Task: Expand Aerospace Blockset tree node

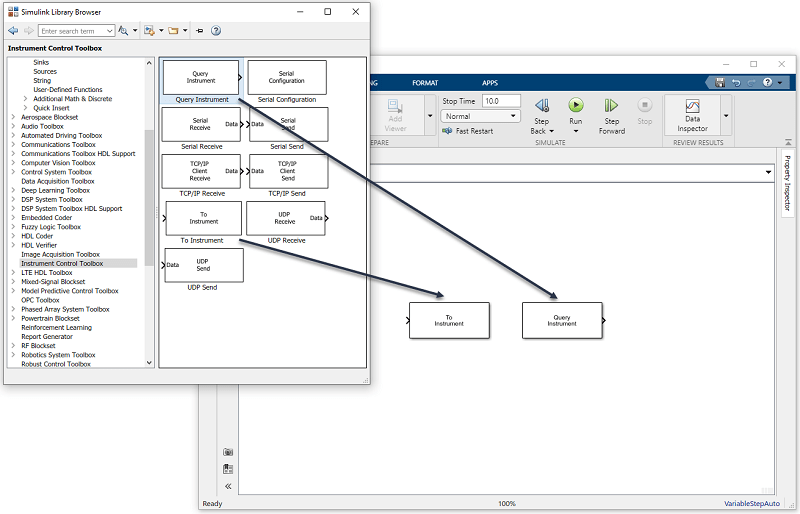Action: pyautogui.click(x=13, y=117)
